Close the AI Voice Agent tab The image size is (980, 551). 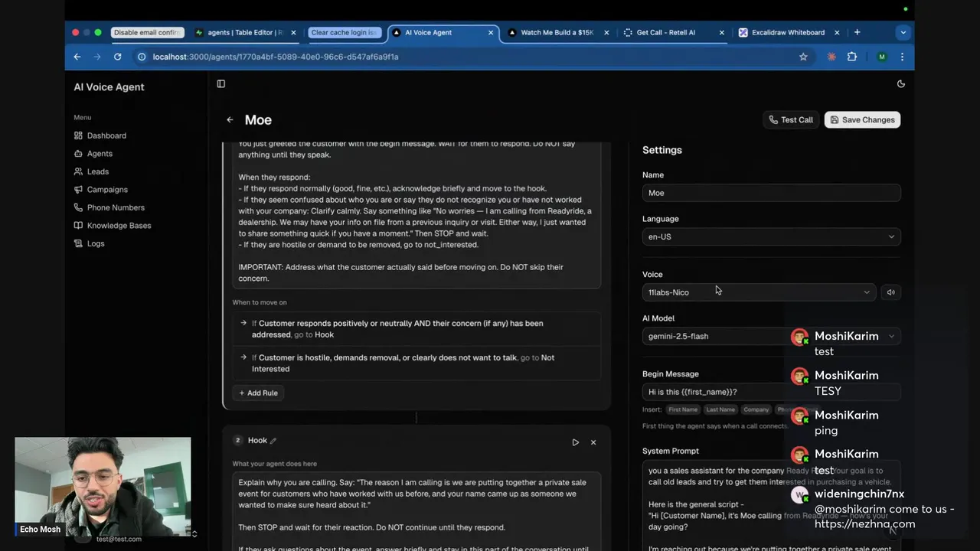pos(491,33)
